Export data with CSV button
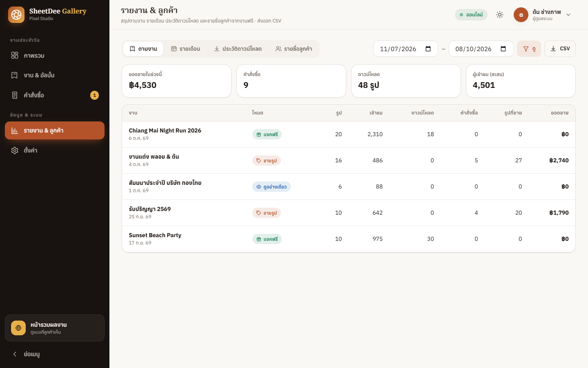Viewport: 588px width, 368px height. [x=560, y=49]
